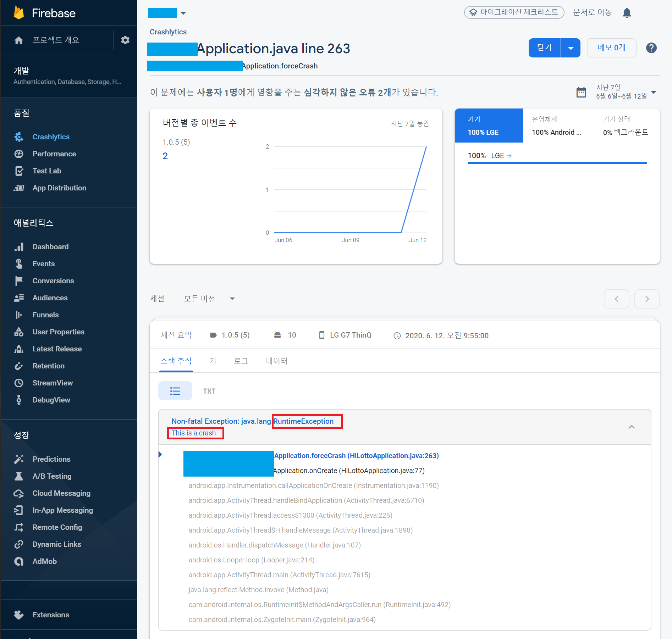Click the Firebase logo

pyautogui.click(x=19, y=13)
